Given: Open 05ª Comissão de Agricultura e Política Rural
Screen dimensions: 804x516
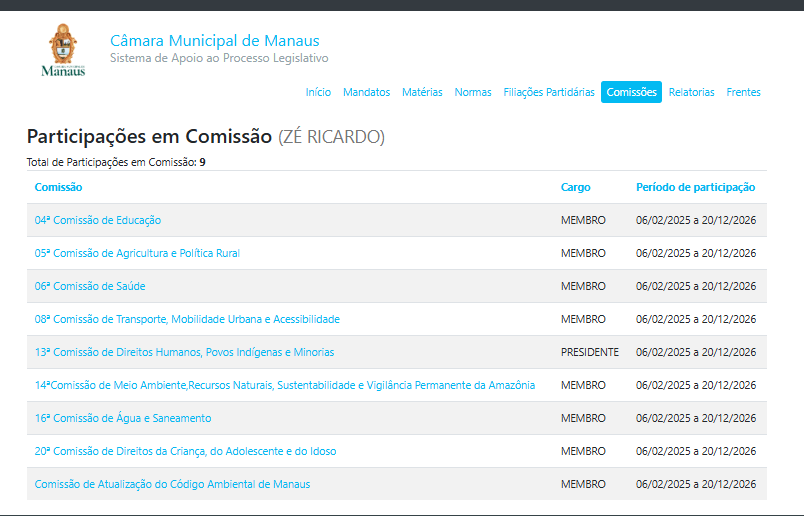Looking at the screenshot, I should click(137, 253).
